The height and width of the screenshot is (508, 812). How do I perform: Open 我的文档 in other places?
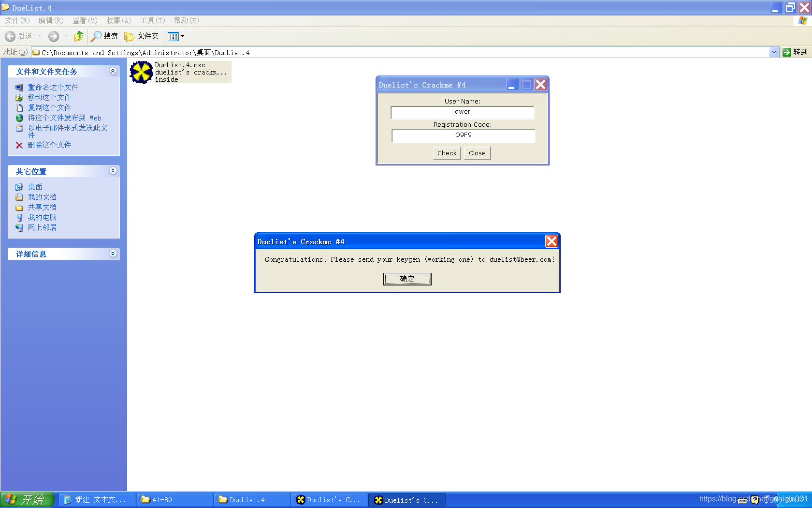pos(42,197)
